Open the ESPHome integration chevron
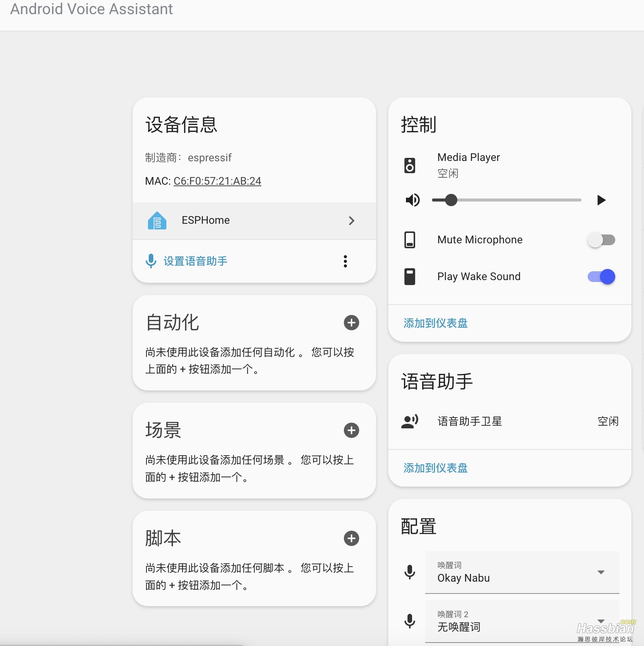 coord(351,221)
